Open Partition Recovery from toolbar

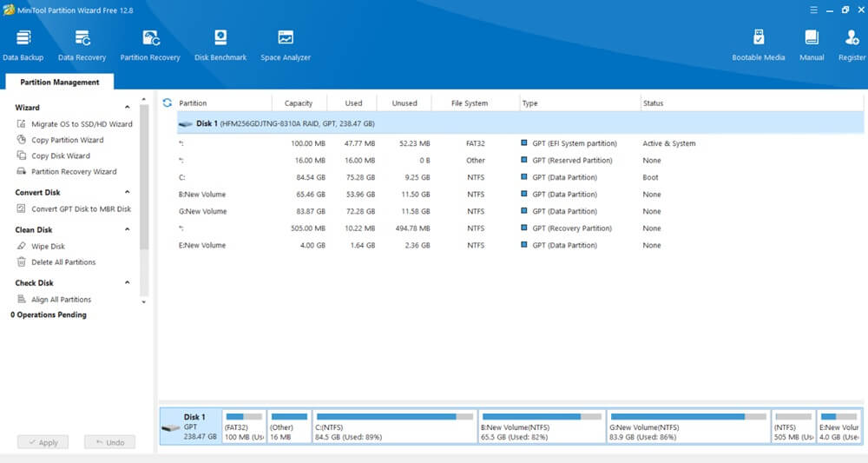point(150,45)
